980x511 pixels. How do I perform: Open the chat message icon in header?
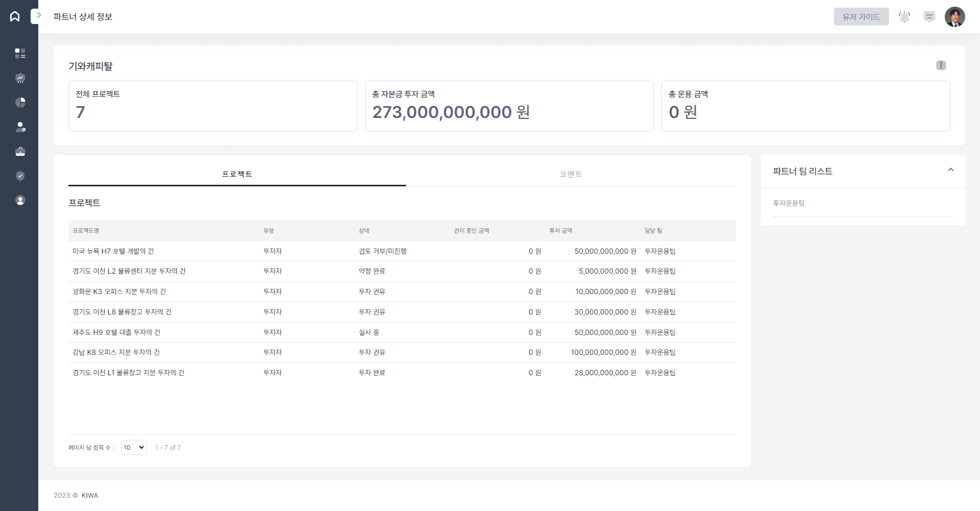pos(929,17)
